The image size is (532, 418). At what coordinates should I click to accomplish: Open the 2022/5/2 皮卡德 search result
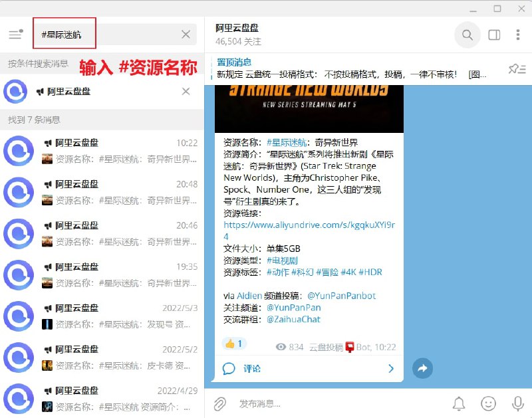point(102,358)
